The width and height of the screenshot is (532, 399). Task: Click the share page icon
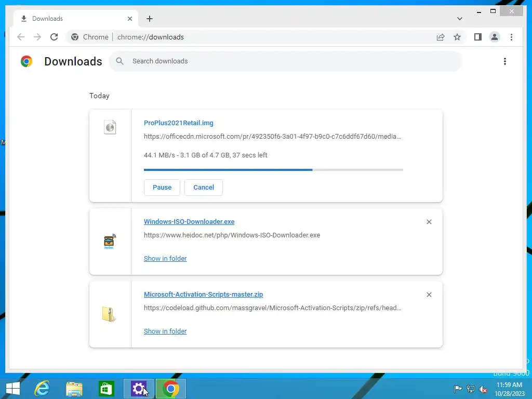441,37
